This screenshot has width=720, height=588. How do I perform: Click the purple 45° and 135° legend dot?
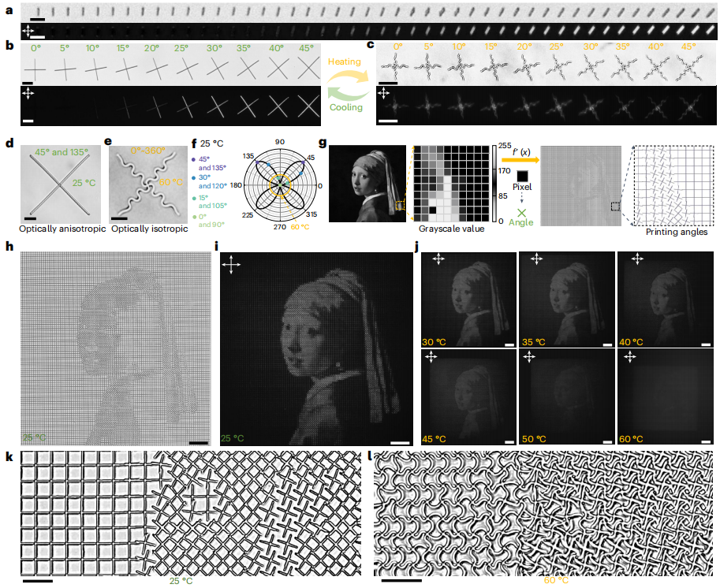(194, 160)
